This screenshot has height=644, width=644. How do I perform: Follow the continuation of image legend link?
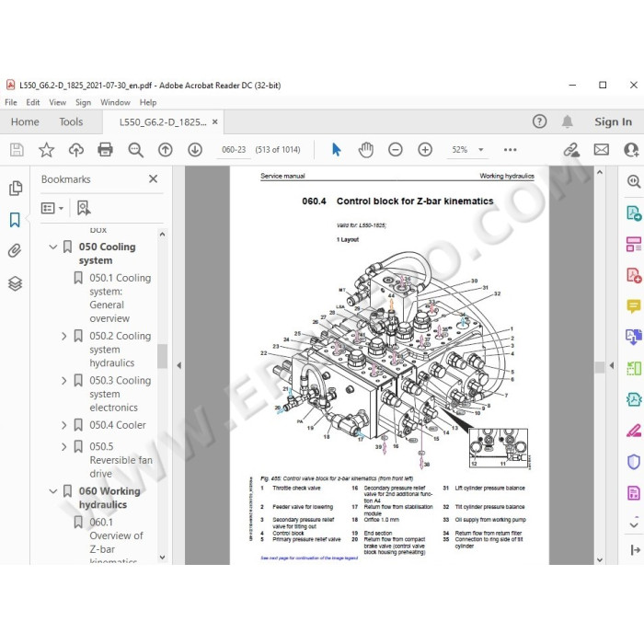(309, 558)
